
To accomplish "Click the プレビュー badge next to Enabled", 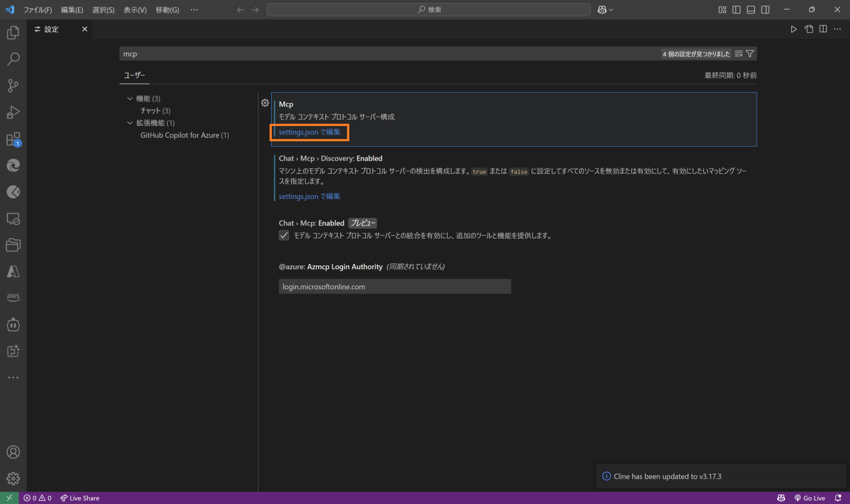I will pos(363,223).
